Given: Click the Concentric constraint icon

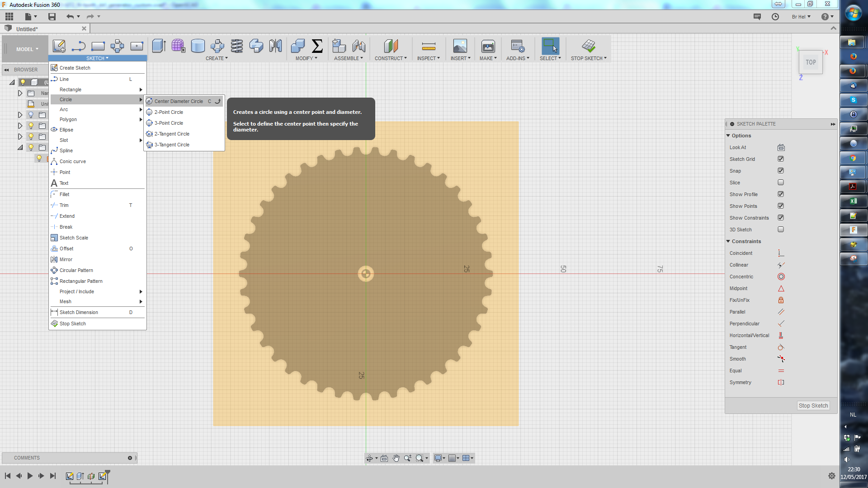Looking at the screenshot, I should 781,277.
